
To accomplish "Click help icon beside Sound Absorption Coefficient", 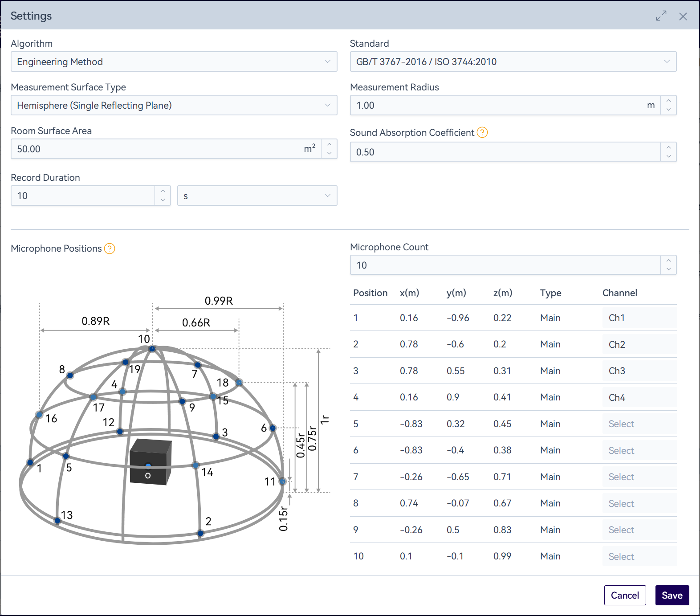I will pos(482,132).
